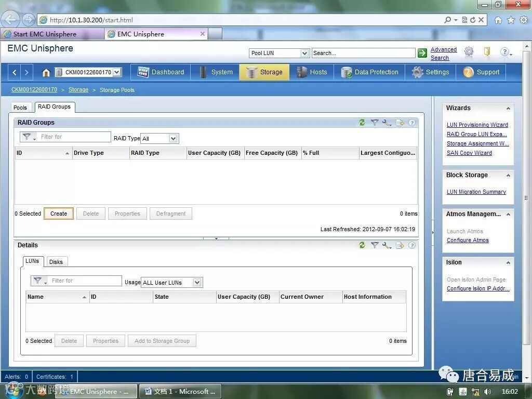This screenshot has width=532, height=399.
Task: Open the gear preferences icon near search
Action: pyautogui.click(x=469, y=52)
